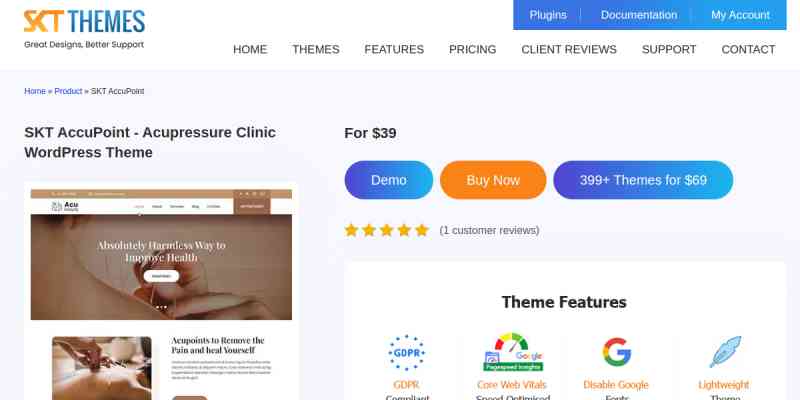
Task: Click the Core Web Vitals speedometer icon
Action: [513, 352]
